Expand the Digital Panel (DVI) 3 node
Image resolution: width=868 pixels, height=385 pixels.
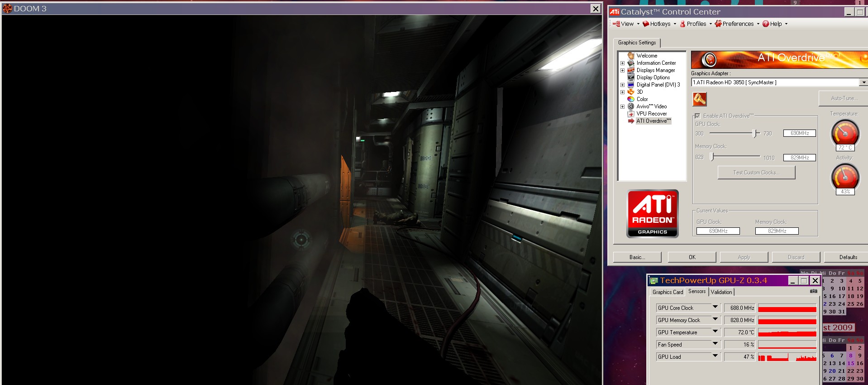pos(622,85)
